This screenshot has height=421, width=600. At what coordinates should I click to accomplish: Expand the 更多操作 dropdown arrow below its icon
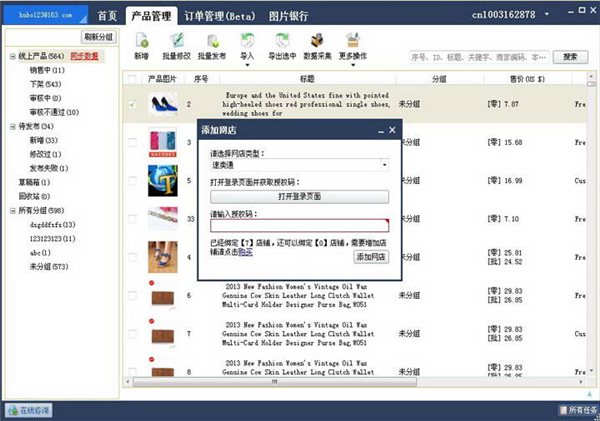(353, 65)
